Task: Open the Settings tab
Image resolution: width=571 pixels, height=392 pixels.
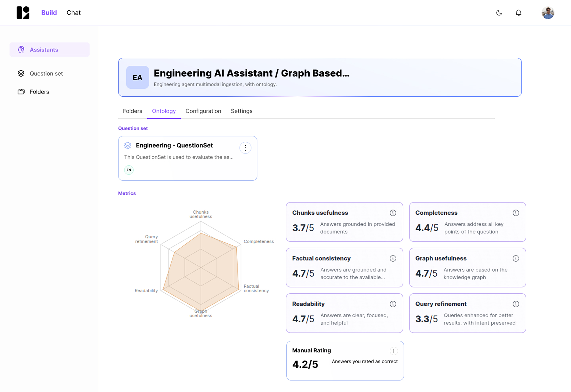Action: point(241,111)
